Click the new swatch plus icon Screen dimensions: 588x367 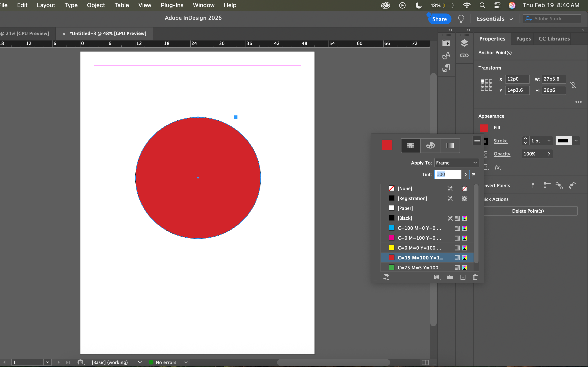coord(463,277)
